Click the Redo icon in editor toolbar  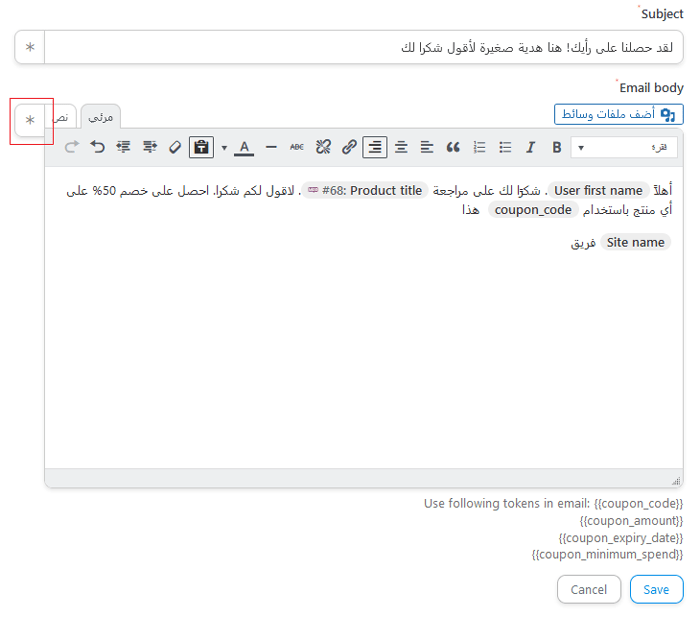71,147
